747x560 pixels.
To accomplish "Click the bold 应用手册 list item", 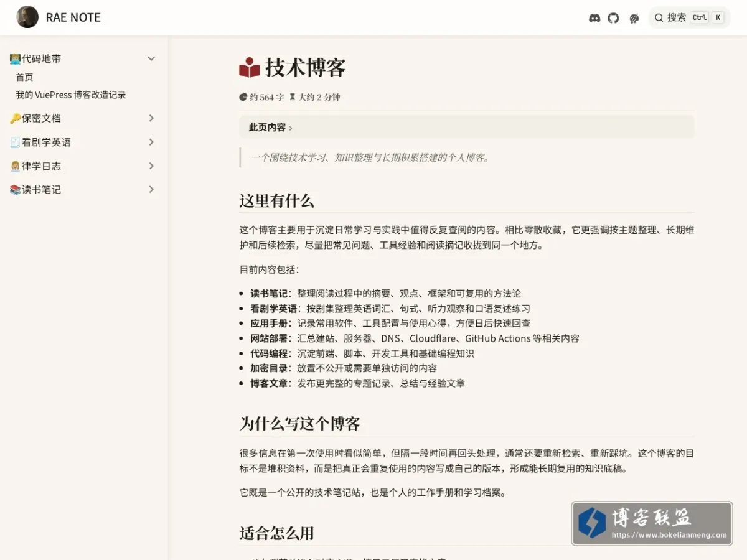I will [x=269, y=323].
